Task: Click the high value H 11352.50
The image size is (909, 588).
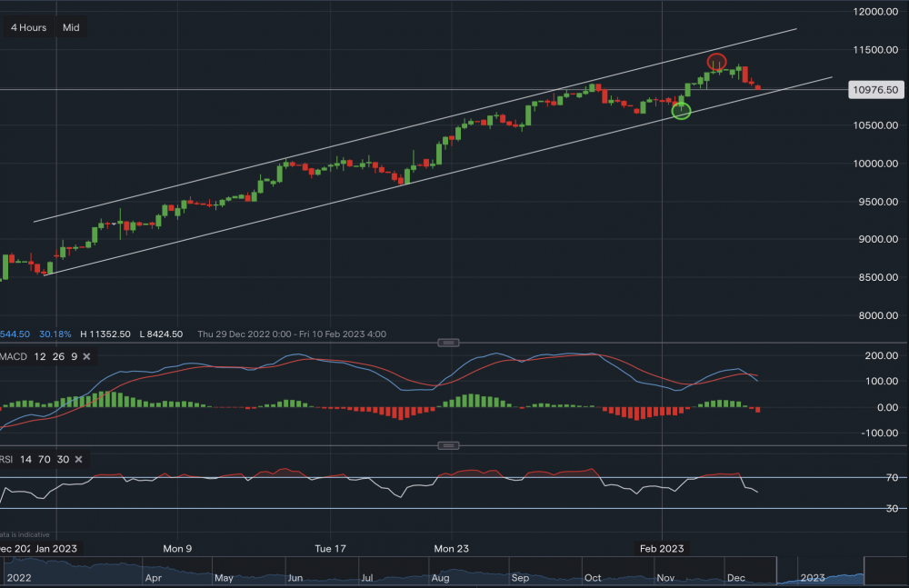Action: point(106,334)
